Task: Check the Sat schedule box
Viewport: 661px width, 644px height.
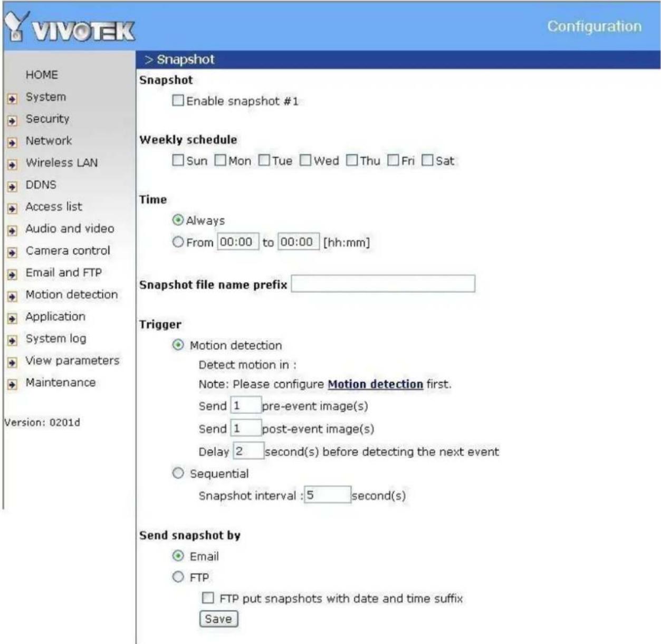Action: click(x=427, y=160)
